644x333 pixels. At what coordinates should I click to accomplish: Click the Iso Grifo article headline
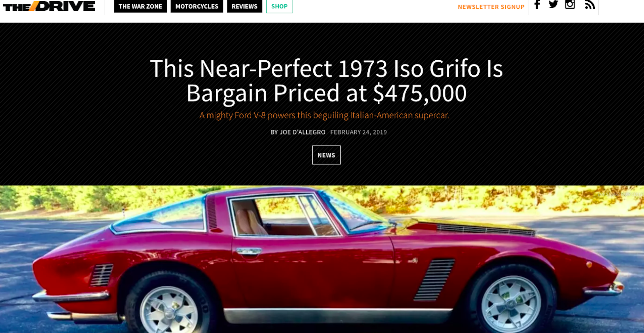point(326,80)
